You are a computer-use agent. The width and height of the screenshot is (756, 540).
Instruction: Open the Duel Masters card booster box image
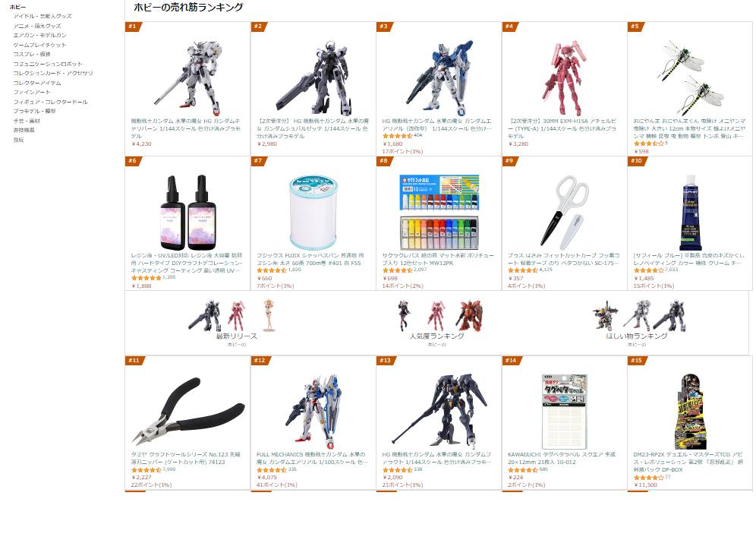coord(690,411)
